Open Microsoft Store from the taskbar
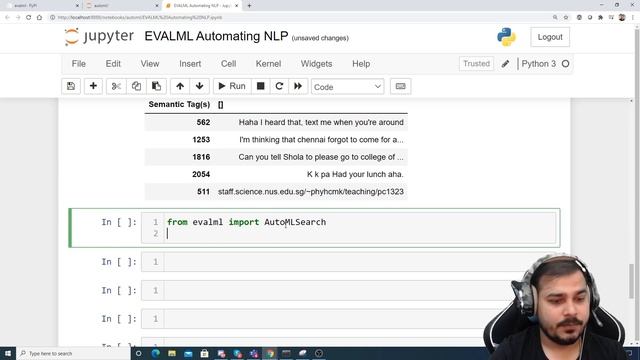This screenshot has height=360, width=640. click(x=204, y=353)
